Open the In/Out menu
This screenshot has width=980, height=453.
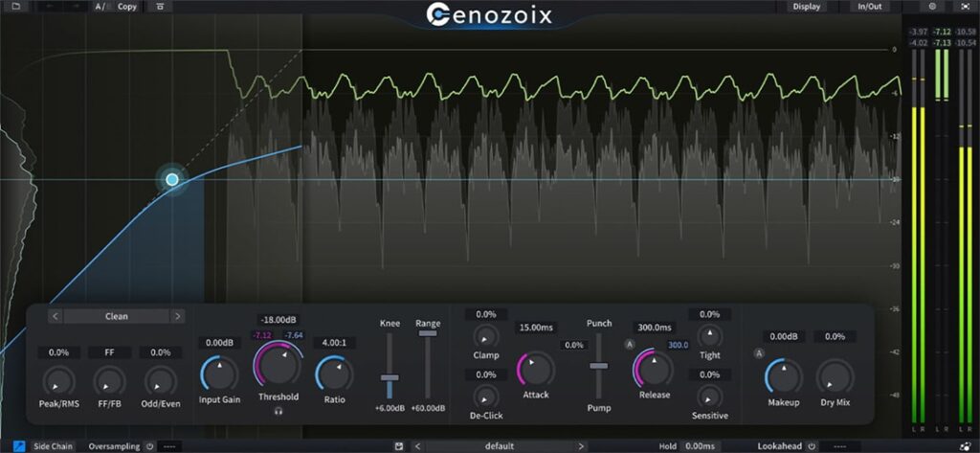(x=869, y=7)
